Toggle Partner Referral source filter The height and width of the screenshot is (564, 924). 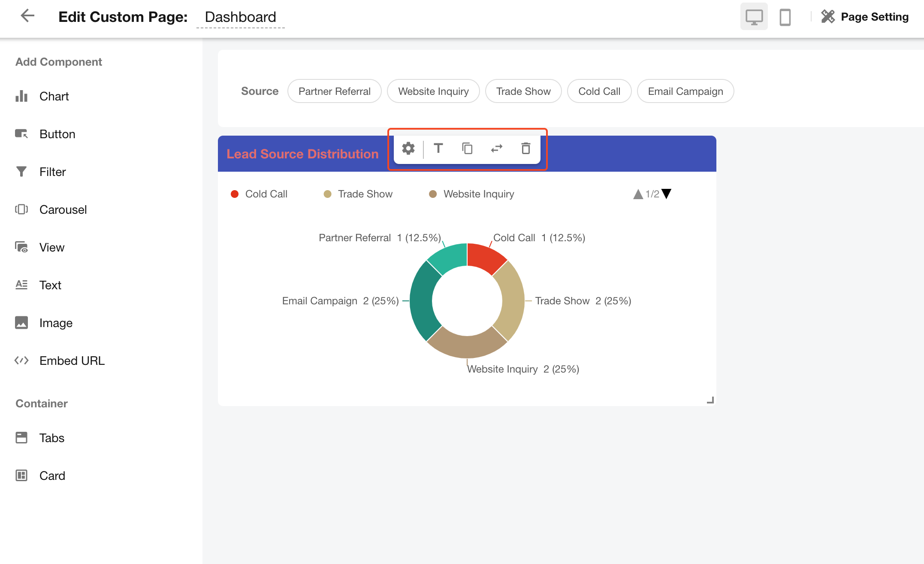click(x=334, y=91)
